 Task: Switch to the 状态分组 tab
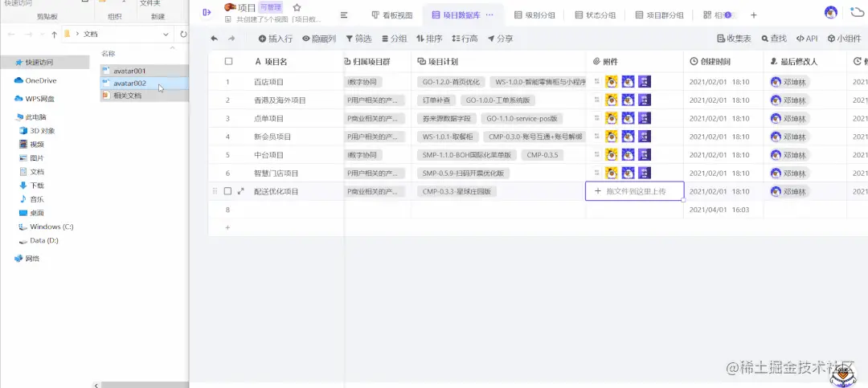(x=595, y=15)
